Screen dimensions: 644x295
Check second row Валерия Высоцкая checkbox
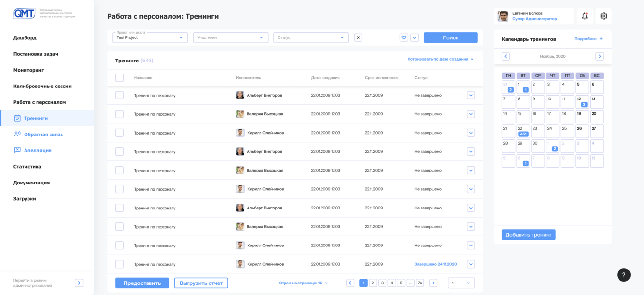click(x=119, y=114)
